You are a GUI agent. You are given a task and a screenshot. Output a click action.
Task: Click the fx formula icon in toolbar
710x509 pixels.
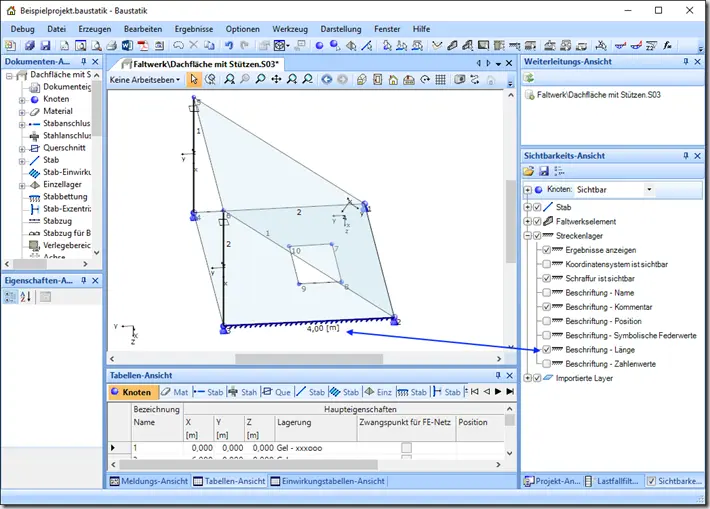coord(667,45)
